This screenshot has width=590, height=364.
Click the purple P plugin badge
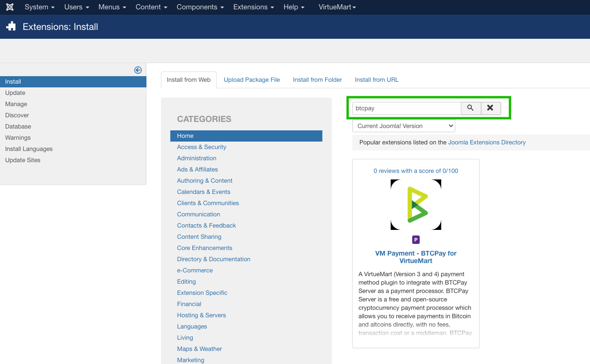click(415, 240)
